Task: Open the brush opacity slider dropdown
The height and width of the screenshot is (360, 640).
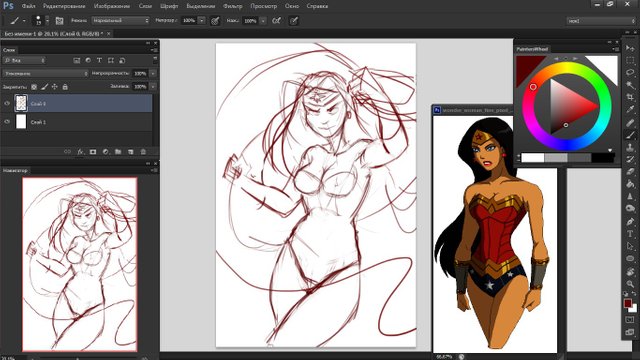Action: (x=201, y=20)
